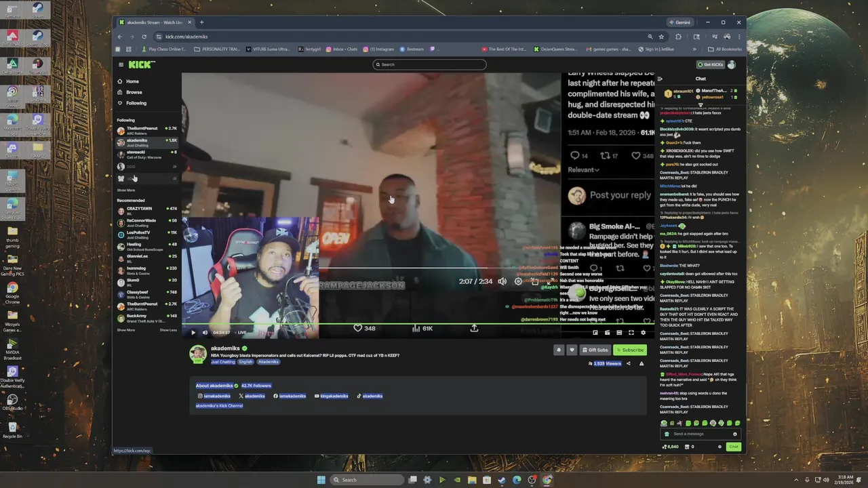The image size is (868, 488).
Task: Collapse the Kick sidebar hamburger menu
Action: (x=121, y=64)
